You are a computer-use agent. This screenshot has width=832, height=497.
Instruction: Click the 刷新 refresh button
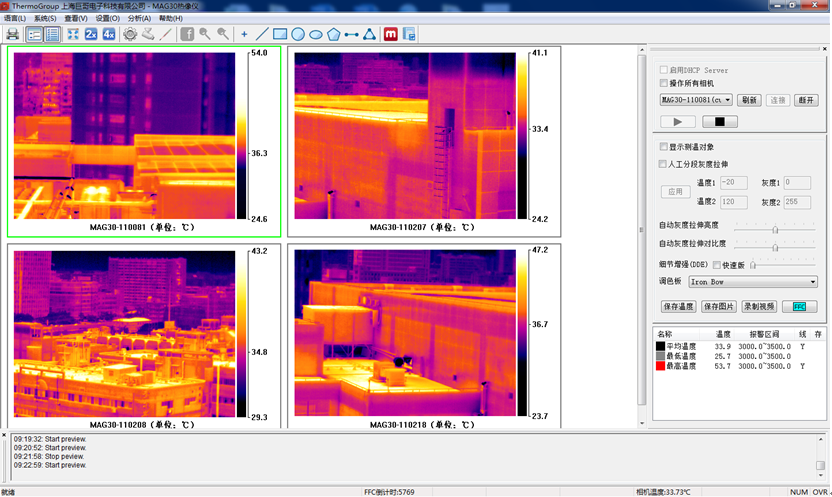click(749, 100)
